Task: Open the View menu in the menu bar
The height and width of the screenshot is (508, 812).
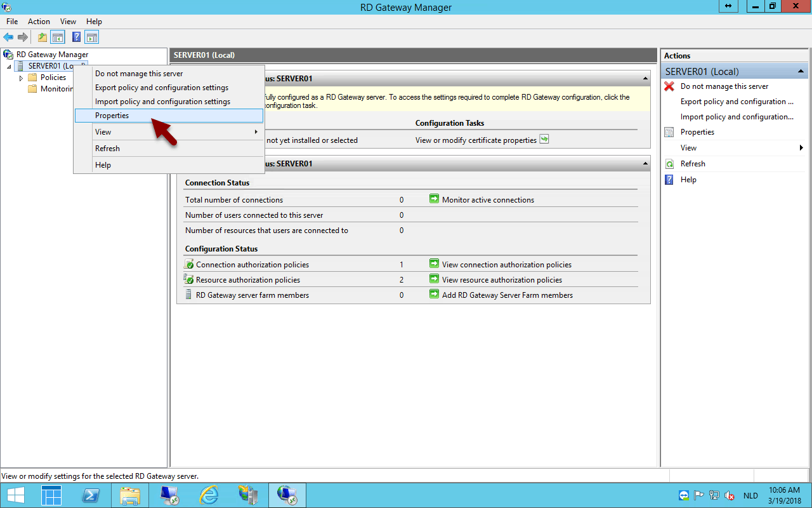Action: pyautogui.click(x=69, y=22)
